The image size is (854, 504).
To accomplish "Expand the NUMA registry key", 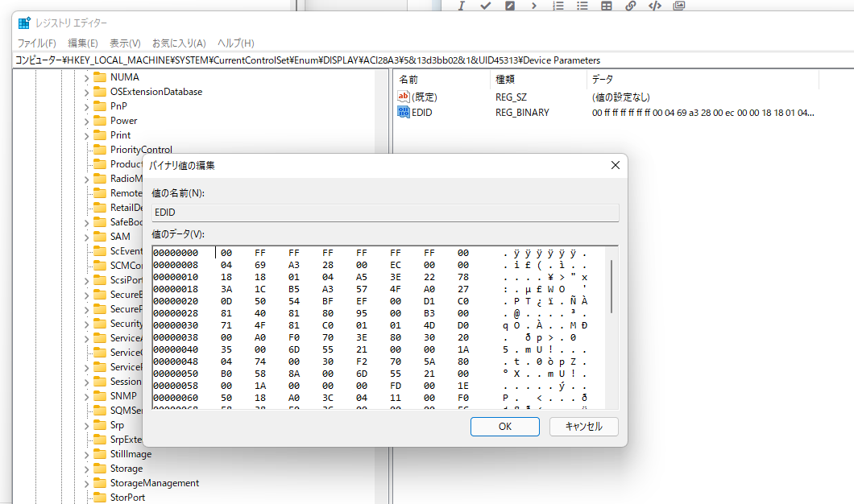I will [x=86, y=77].
